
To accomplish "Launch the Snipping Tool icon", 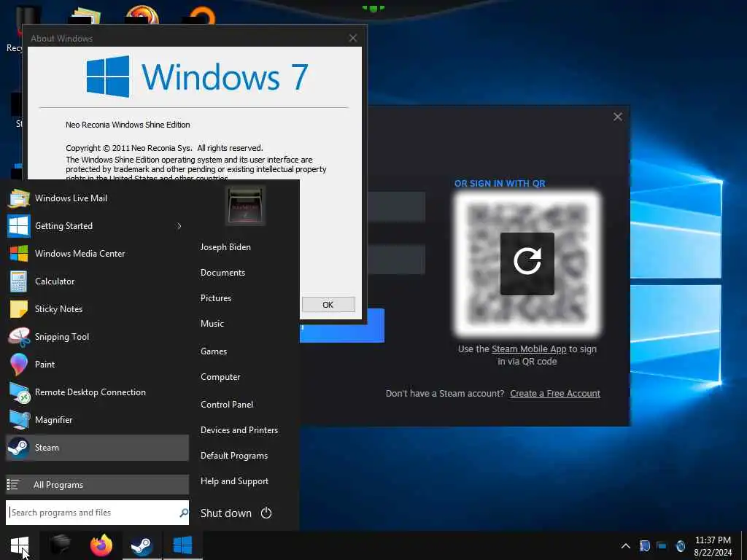I will [x=19, y=337].
